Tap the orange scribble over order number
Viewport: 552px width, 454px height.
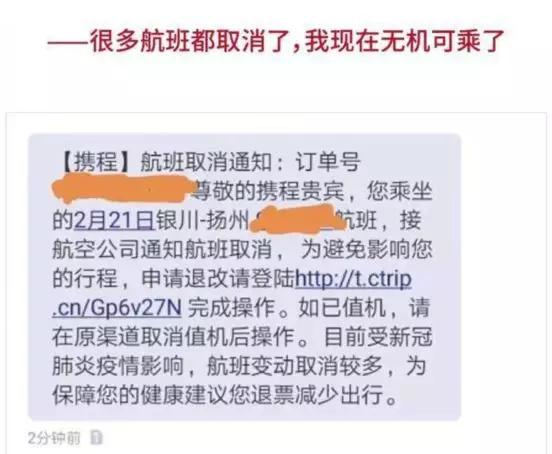pyautogui.click(x=124, y=189)
